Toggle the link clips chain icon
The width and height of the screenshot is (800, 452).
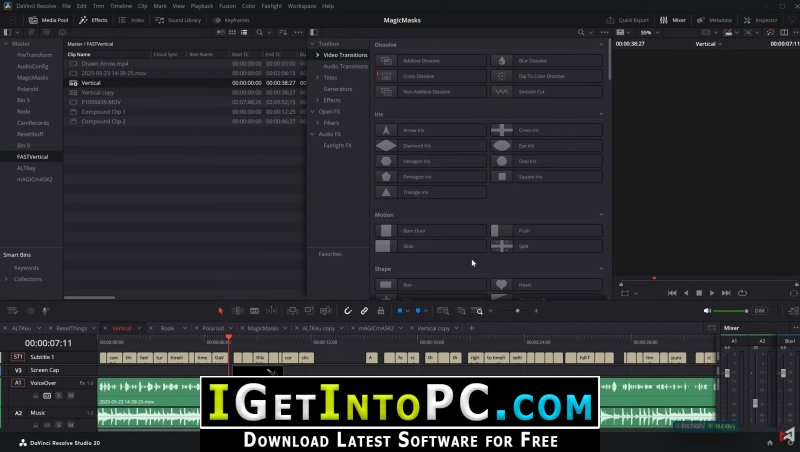click(x=363, y=310)
